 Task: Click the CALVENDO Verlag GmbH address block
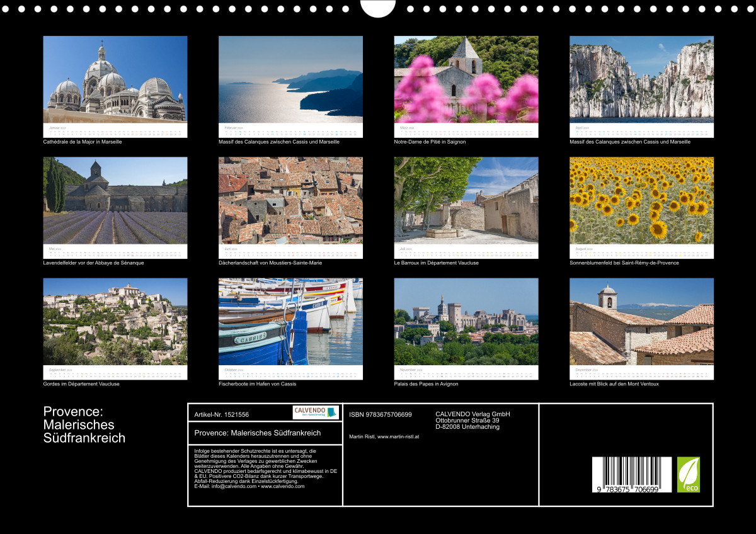coord(472,420)
